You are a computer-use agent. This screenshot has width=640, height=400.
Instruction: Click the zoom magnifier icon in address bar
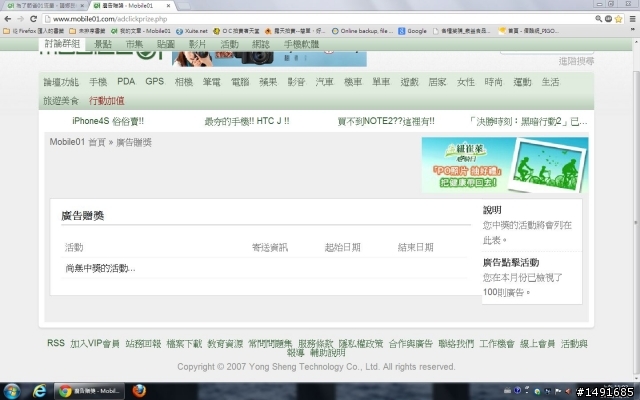598,19
